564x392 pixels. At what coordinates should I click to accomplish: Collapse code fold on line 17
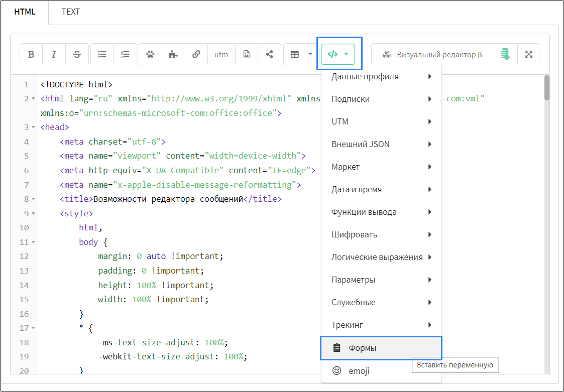click(x=34, y=328)
